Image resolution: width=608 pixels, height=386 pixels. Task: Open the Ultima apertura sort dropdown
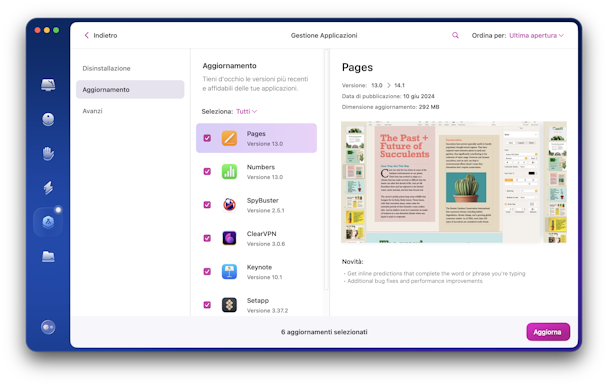tap(536, 35)
